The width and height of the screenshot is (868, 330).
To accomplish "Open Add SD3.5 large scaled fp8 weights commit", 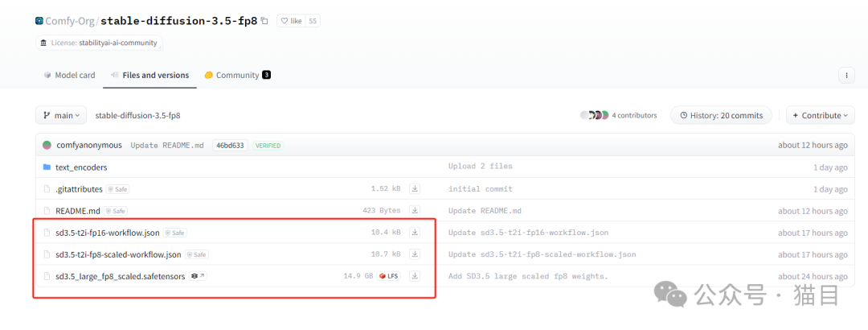I will (x=528, y=276).
